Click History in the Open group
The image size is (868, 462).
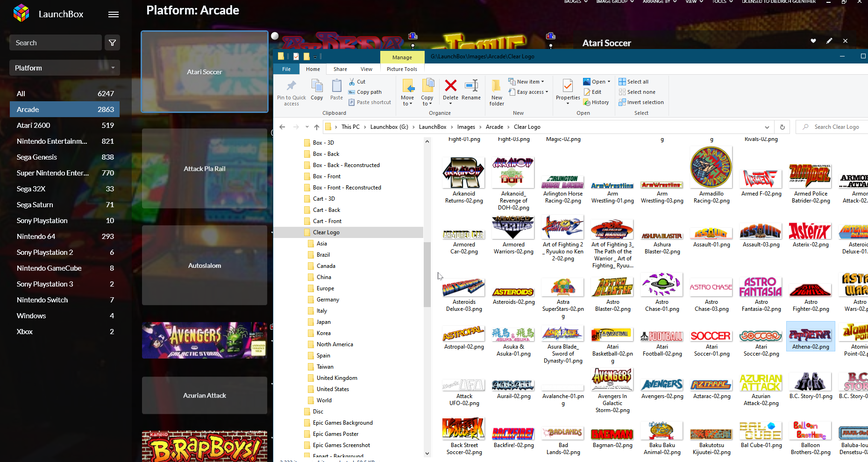click(x=596, y=102)
